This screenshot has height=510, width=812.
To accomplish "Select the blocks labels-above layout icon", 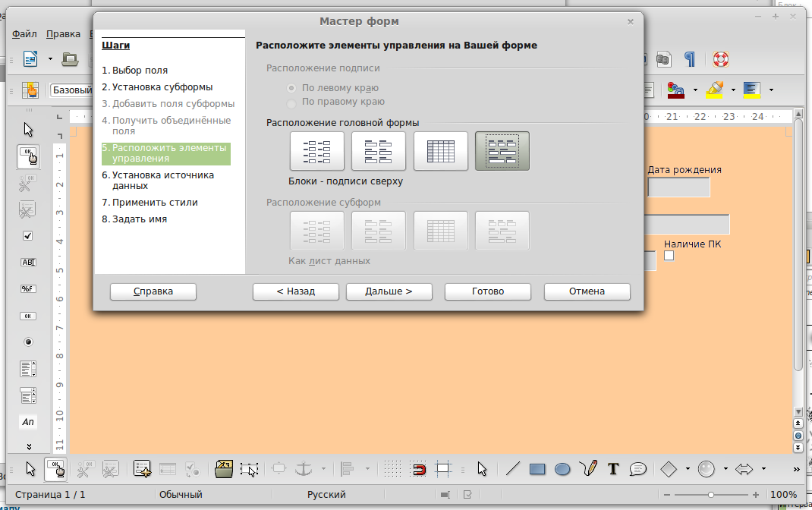I will click(502, 151).
